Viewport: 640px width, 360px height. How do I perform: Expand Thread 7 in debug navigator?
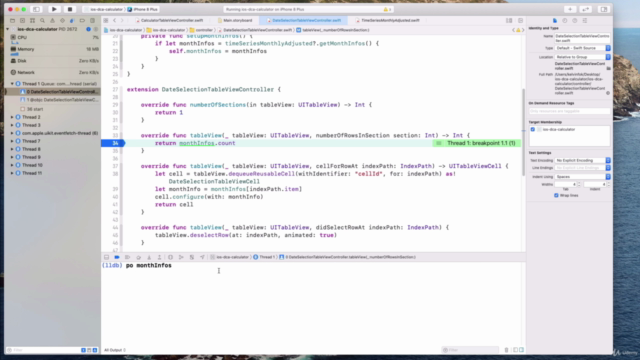coord(12,141)
